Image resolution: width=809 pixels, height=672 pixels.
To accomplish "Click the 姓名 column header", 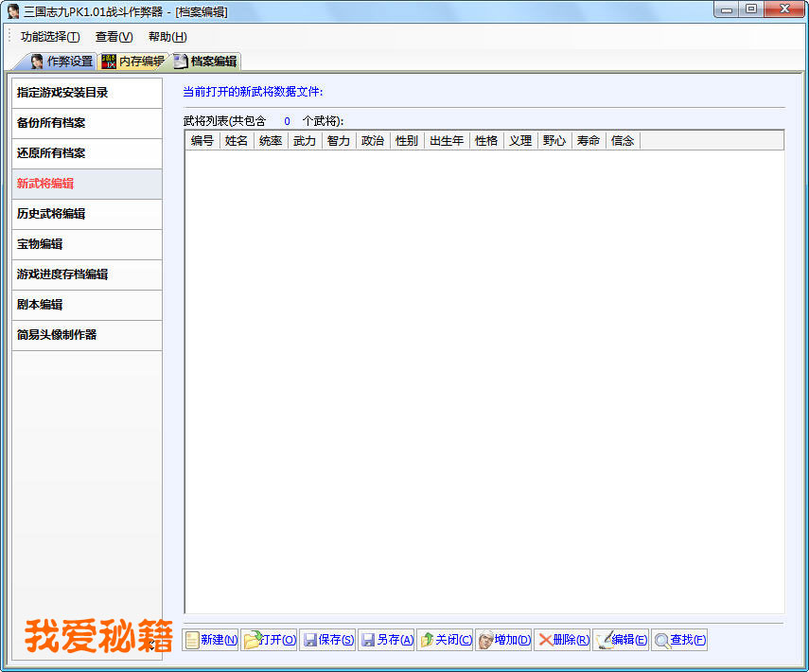I will pos(237,141).
